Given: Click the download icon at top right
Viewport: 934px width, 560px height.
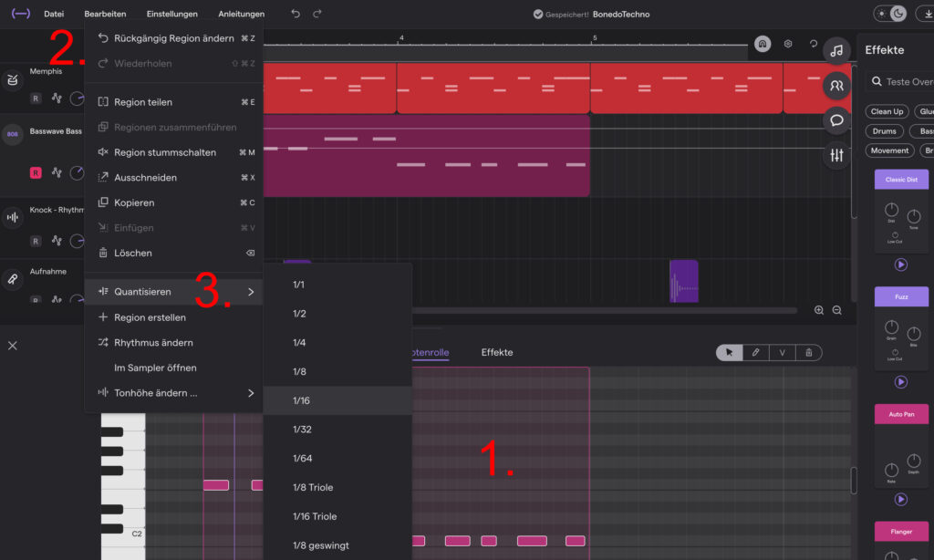Looking at the screenshot, I should coord(928,14).
